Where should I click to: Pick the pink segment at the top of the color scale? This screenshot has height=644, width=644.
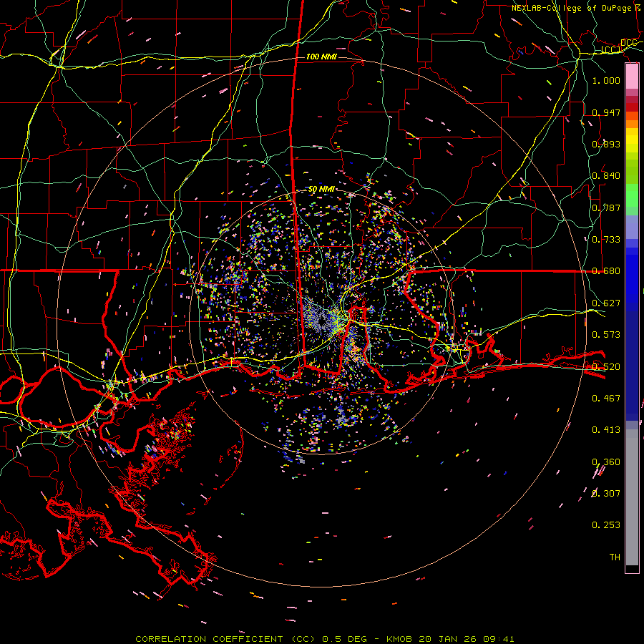click(632, 77)
